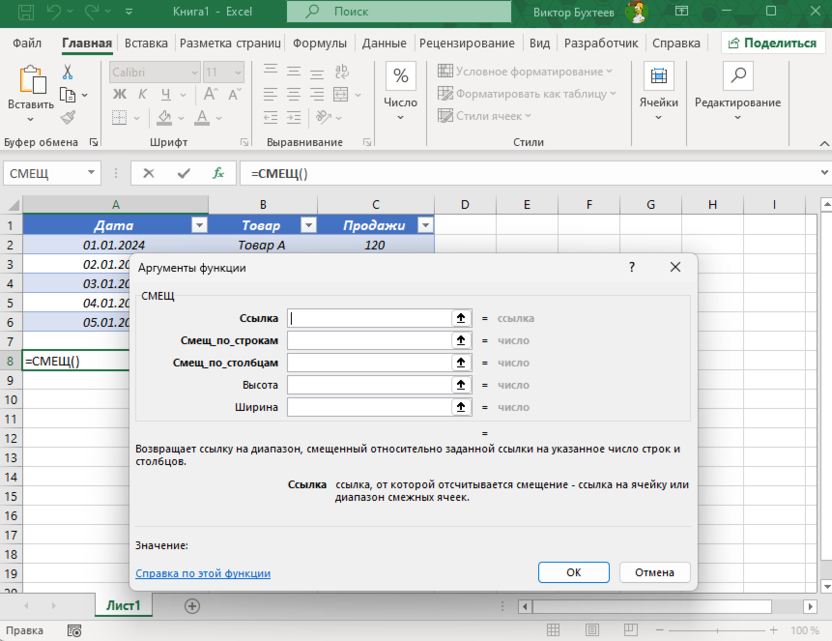Confirm formula with checkmark icon

184,174
